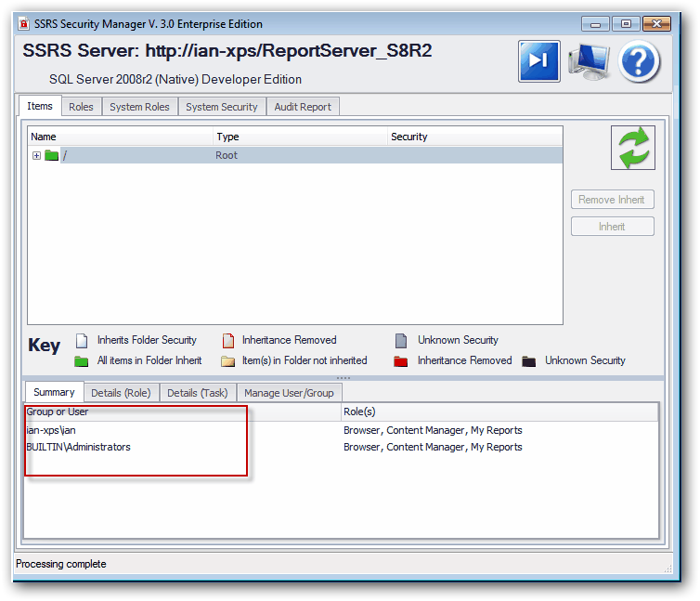Image resolution: width=700 pixels, height=601 pixels.
Task: Click the green root folder icon
Action: pos(51,155)
